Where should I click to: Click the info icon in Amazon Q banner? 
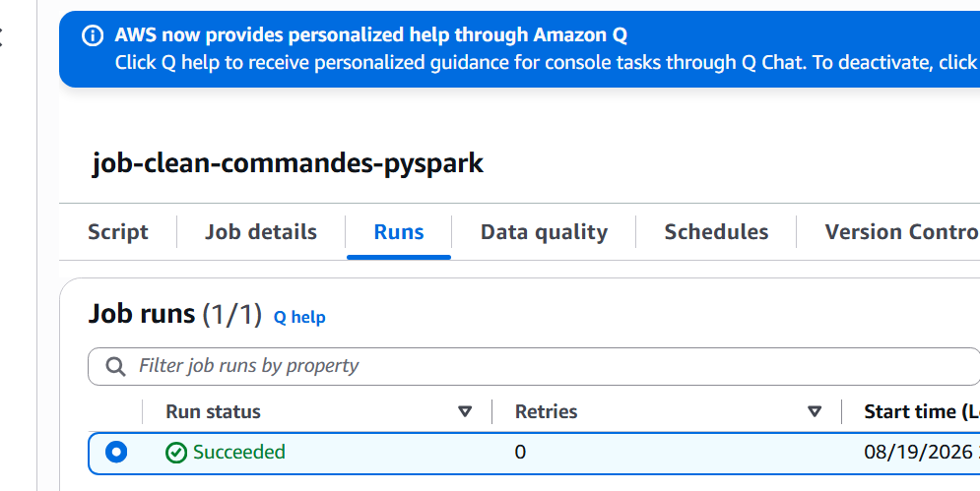pyautogui.click(x=93, y=35)
